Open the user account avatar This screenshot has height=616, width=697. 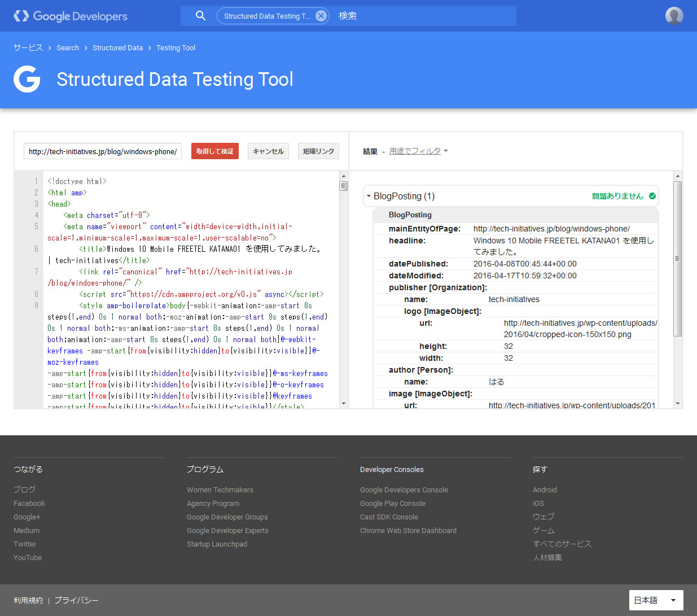click(674, 16)
